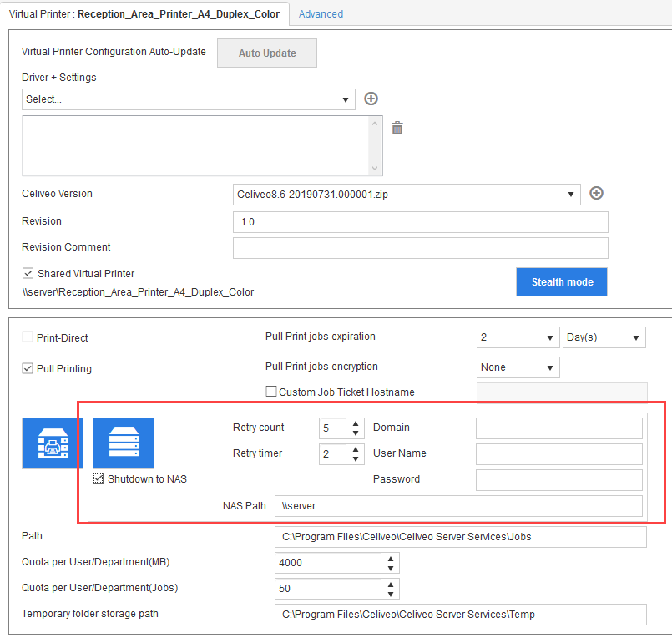Enable Custom Job Ticket Hostname checkbox

pos(271,392)
